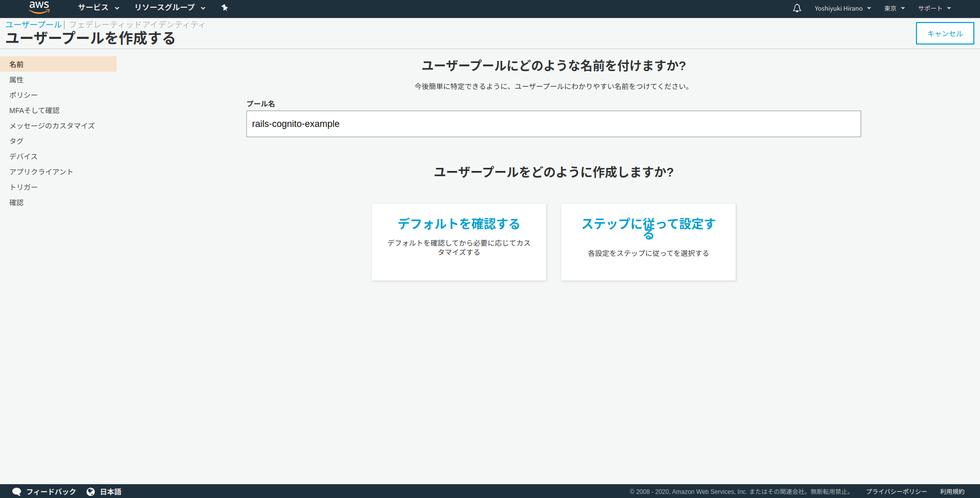This screenshot has width=980, height=498.
Task: Select ステップに従って設定する option card
Action: pyautogui.click(x=648, y=242)
